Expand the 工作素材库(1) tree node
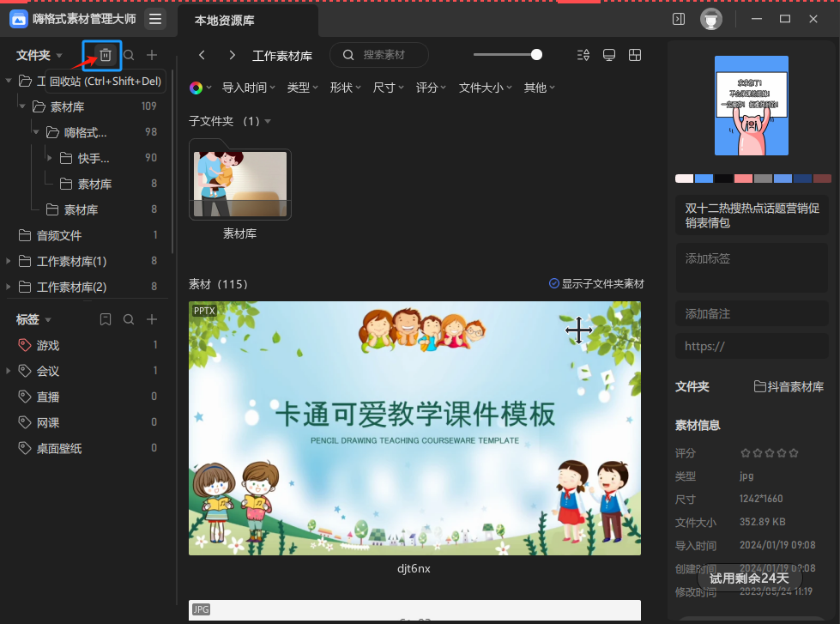 coord(8,261)
